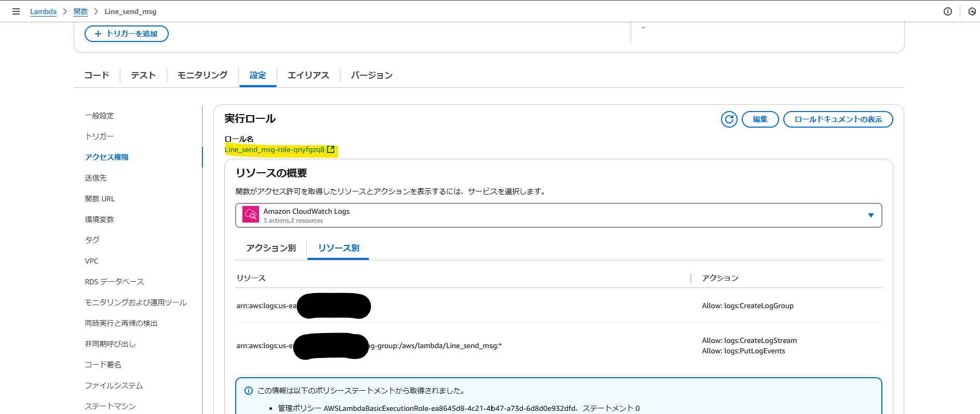Switch to the コード tab
The image size is (980, 414).
click(x=97, y=75)
